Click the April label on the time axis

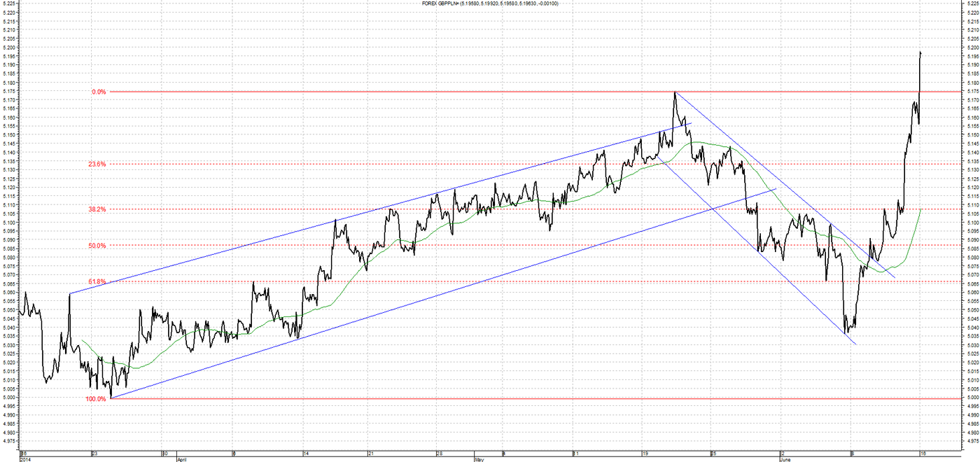pos(183,459)
